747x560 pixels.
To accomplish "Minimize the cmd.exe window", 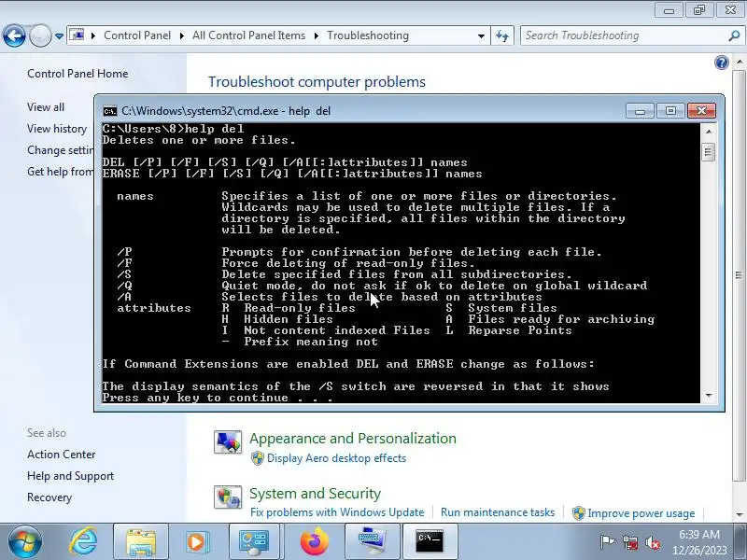I will pyautogui.click(x=640, y=111).
